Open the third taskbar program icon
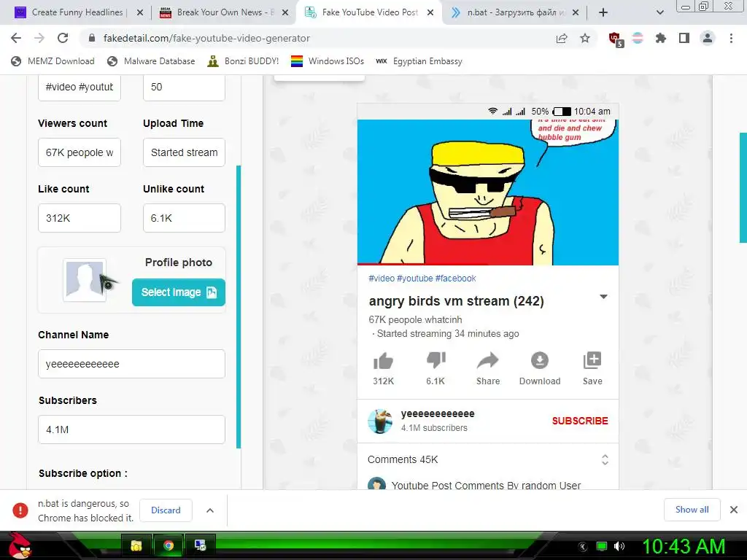 [x=200, y=545]
